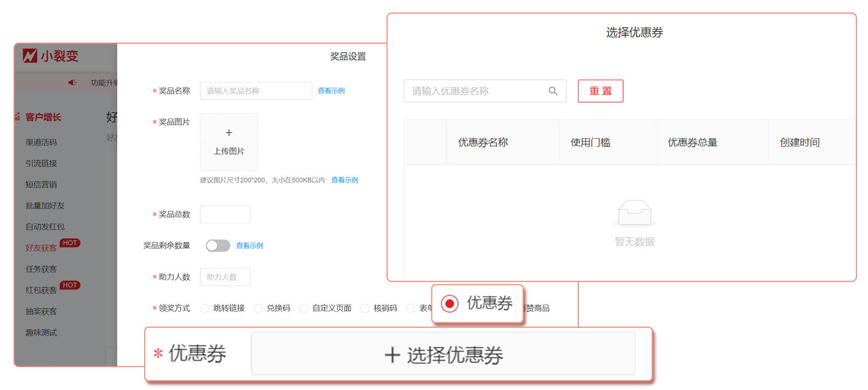Choose the 优惠券 radio button
This screenshot has width=868, height=390.
[450, 304]
